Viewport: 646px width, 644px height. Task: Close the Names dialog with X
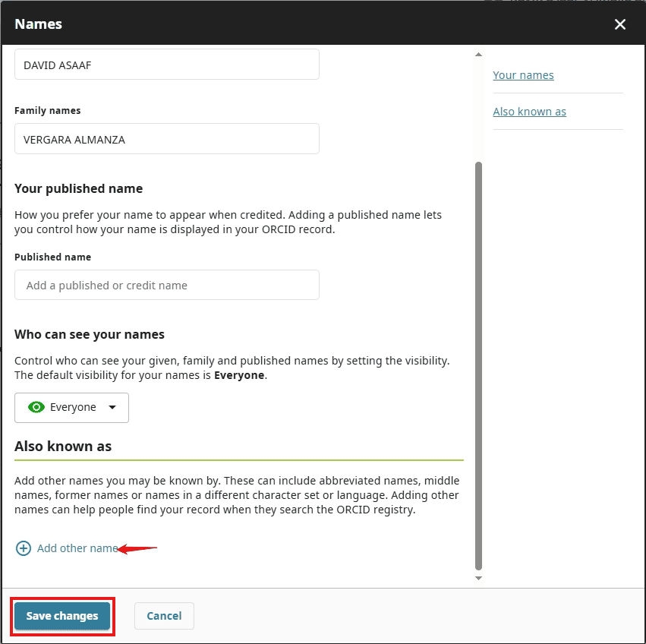click(x=620, y=24)
